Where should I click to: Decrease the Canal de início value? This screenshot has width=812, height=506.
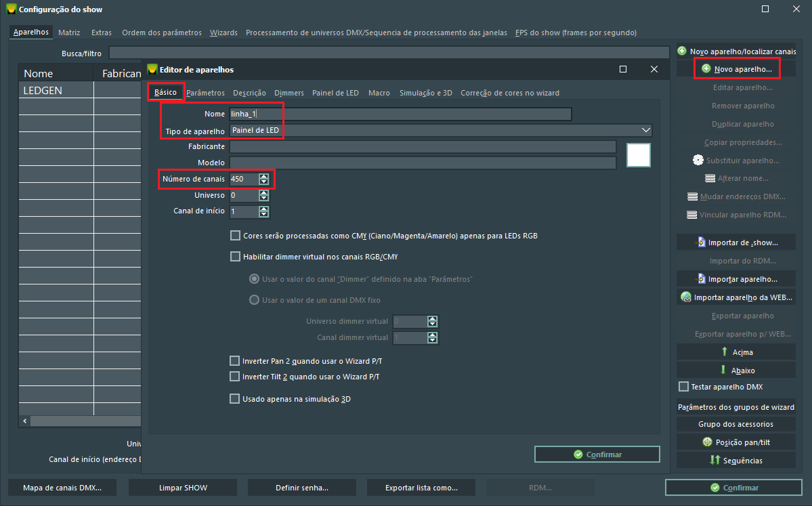tap(263, 215)
